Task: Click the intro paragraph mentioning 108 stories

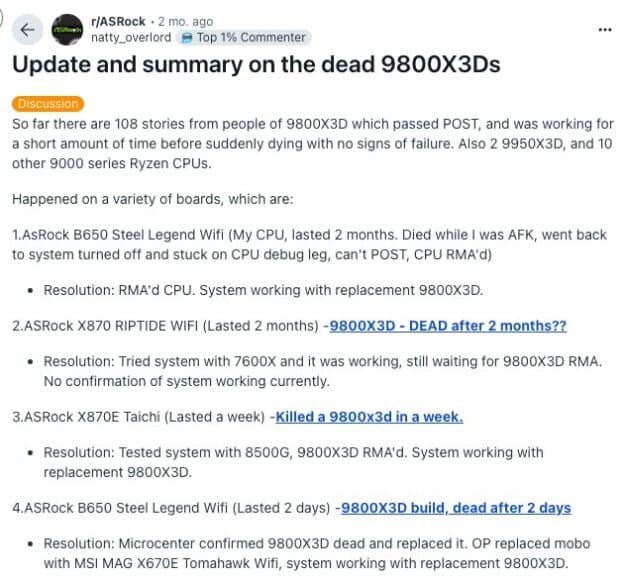Action: [x=313, y=143]
